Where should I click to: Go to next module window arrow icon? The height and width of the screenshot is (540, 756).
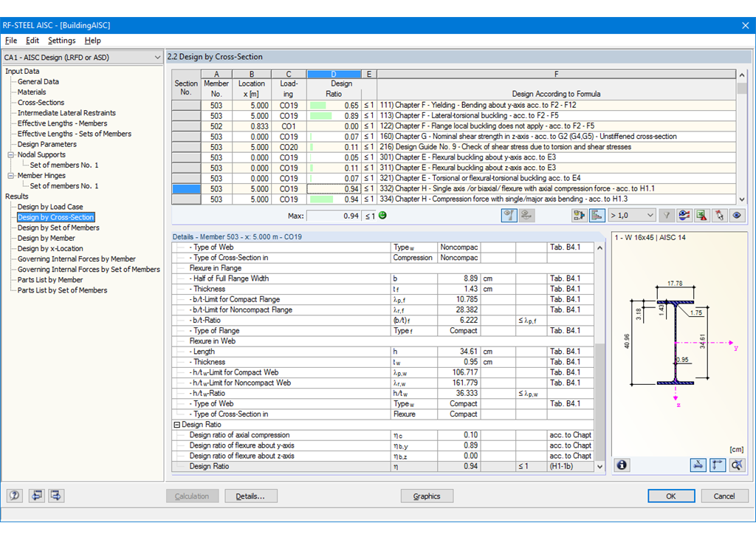(x=56, y=496)
